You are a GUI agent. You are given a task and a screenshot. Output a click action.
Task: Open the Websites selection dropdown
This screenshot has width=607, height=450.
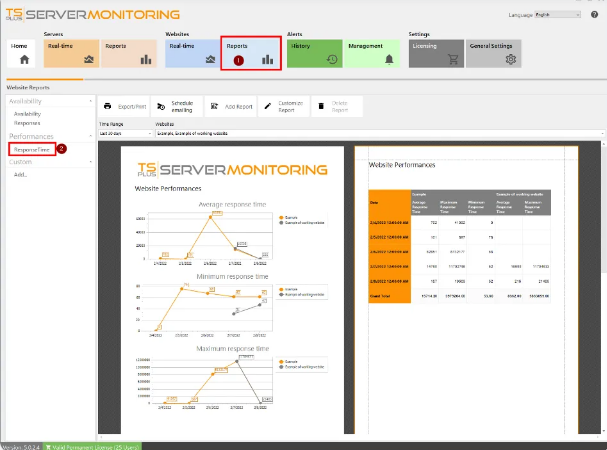[380, 133]
